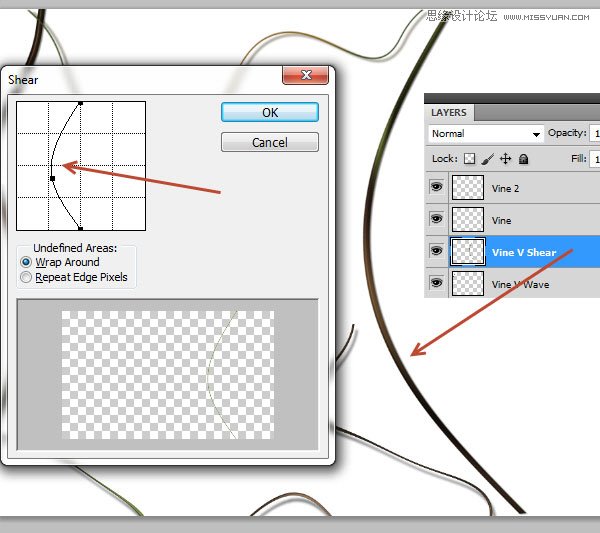Select the Vine V Shear layer thumbnail
This screenshot has height=533, width=600.
[468, 251]
